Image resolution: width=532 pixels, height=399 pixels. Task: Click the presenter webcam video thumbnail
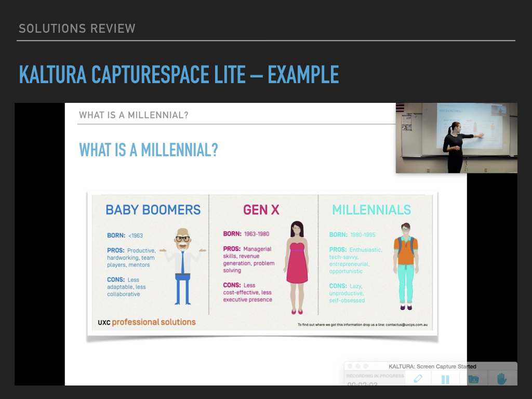456,138
